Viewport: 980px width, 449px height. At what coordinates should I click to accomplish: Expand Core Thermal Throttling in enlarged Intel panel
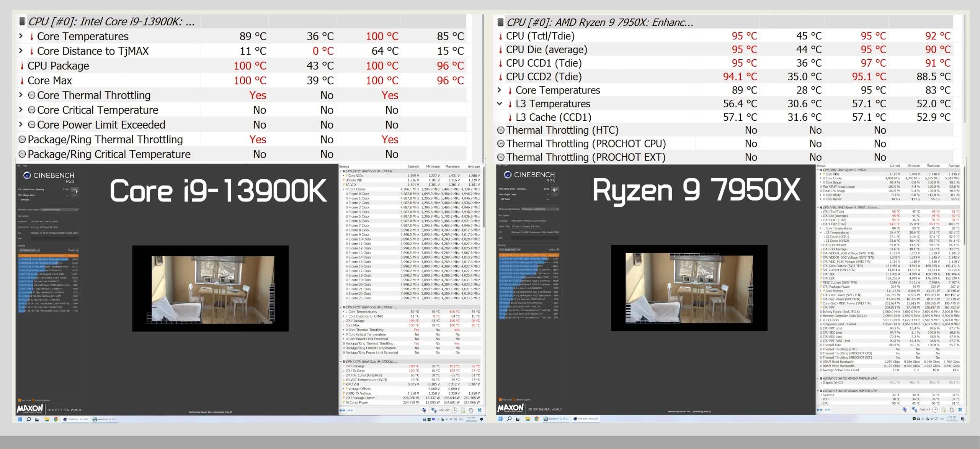21,95
